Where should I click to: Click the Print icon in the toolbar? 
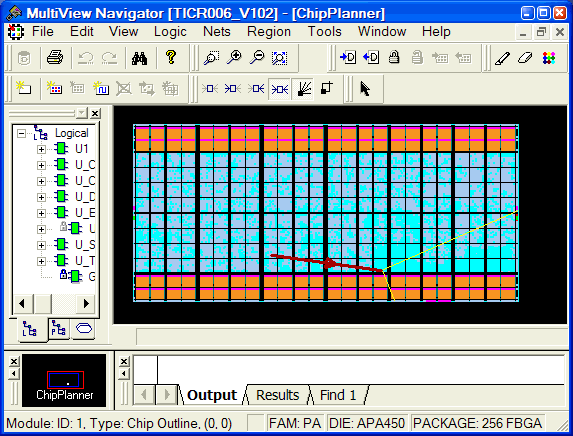point(55,58)
